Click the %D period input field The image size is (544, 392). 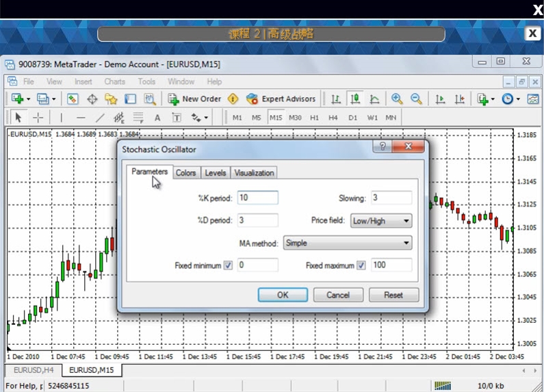point(258,220)
